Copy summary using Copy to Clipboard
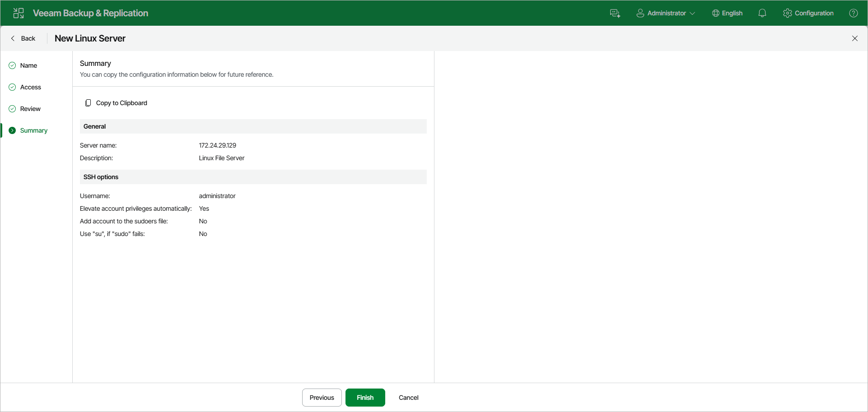Viewport: 868px width, 412px height. pos(117,103)
